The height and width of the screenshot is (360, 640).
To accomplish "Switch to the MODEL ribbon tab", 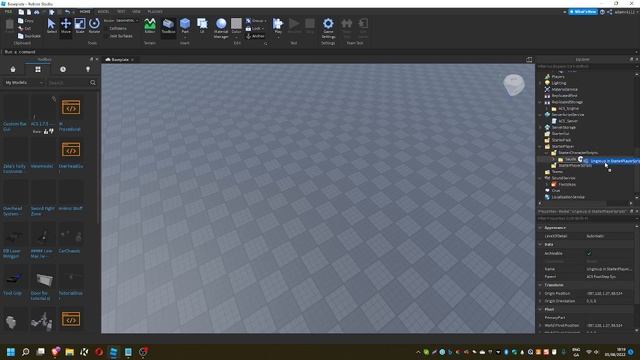I will pos(103,12).
